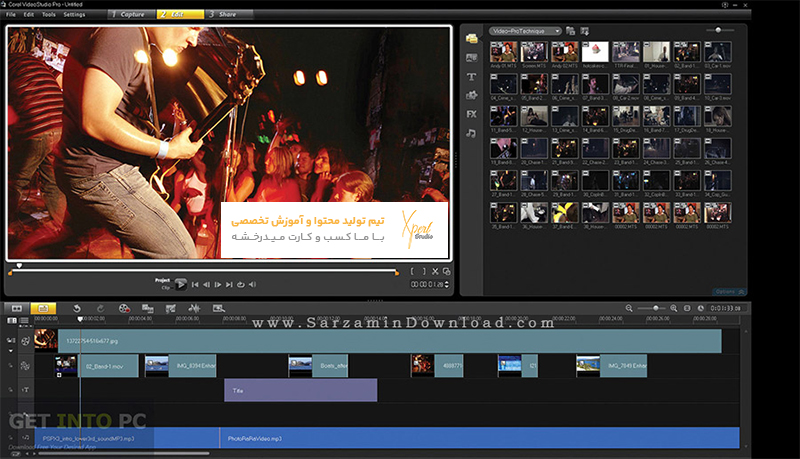Open the Record/Capture option reel icon
800x459 pixels.
(x=124, y=308)
